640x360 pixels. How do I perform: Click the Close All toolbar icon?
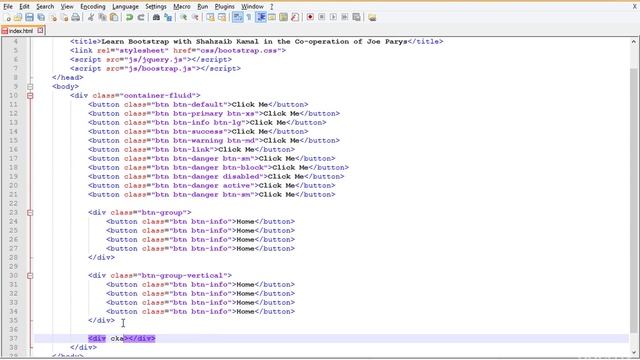pyautogui.click(x=64, y=17)
